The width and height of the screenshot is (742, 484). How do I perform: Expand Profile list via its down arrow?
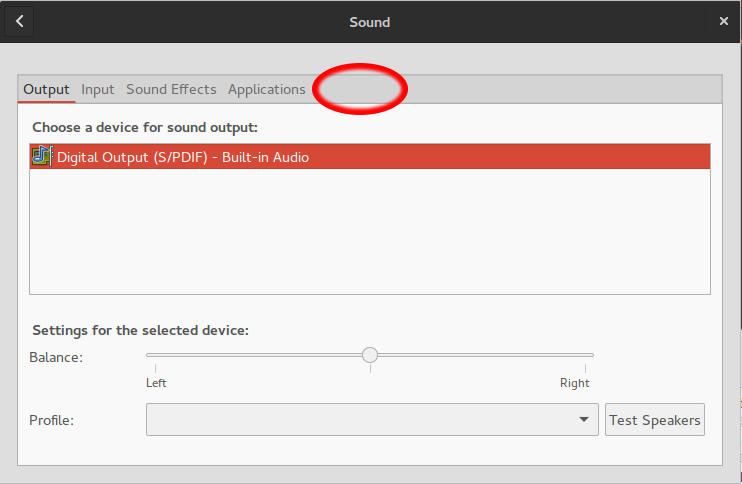[x=584, y=420]
